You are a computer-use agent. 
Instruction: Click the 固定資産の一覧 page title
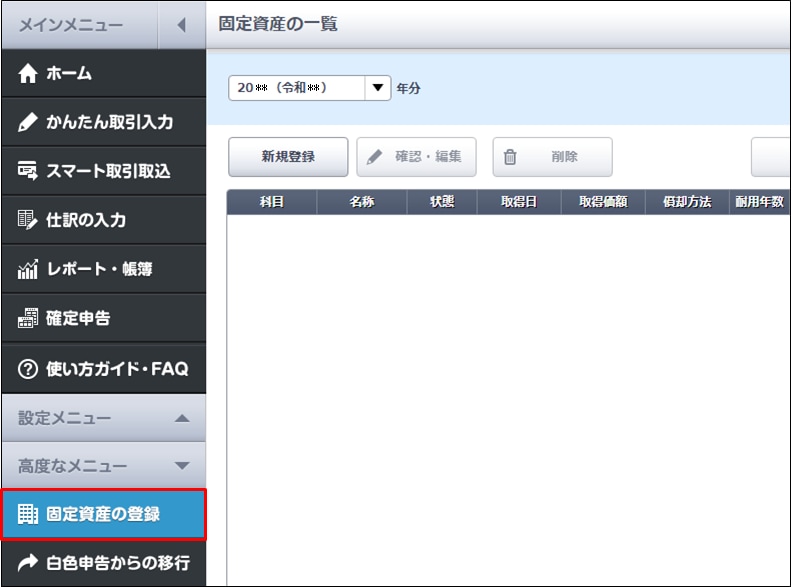[278, 24]
